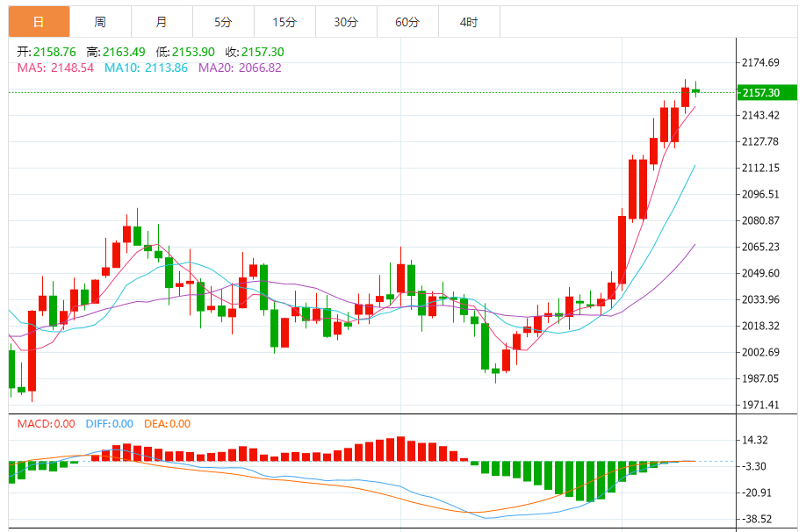Click the 2143.42 price axis label
The image size is (806, 532).
(x=760, y=115)
